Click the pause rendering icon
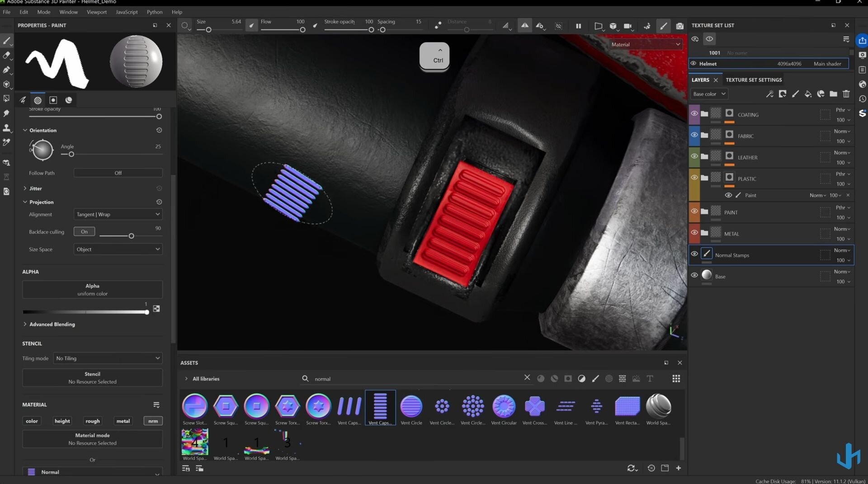The image size is (868, 484). point(578,26)
